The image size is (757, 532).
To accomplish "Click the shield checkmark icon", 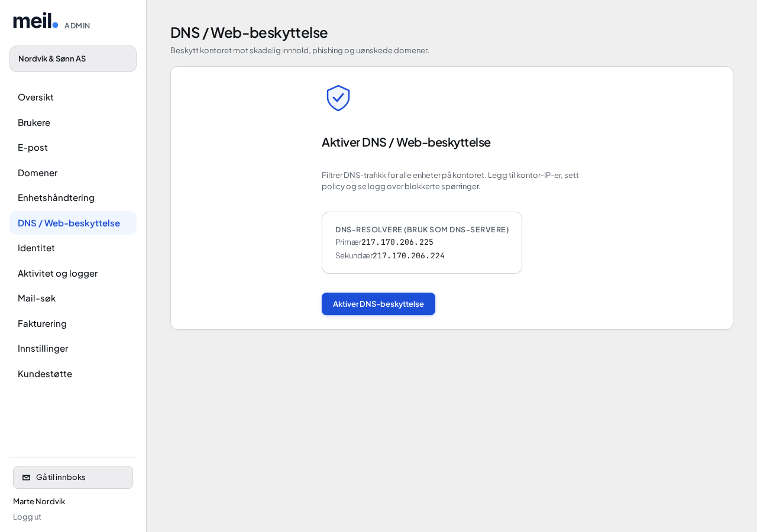I will pos(338,98).
